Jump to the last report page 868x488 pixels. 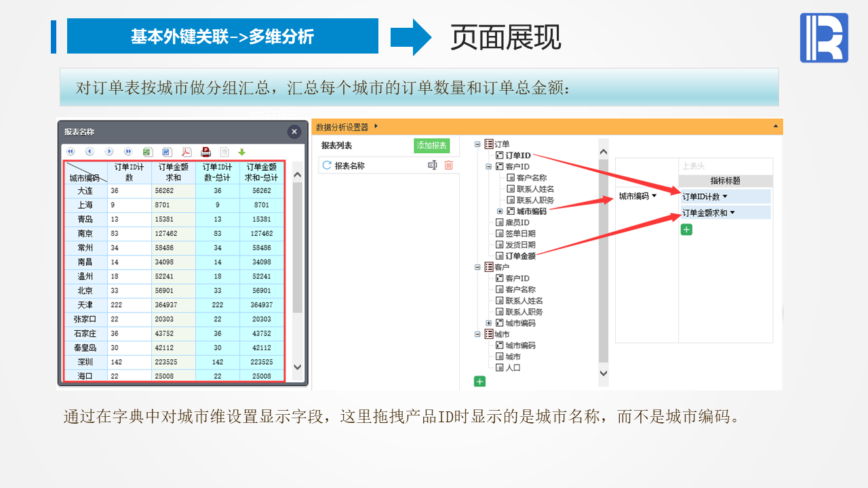pyautogui.click(x=127, y=152)
